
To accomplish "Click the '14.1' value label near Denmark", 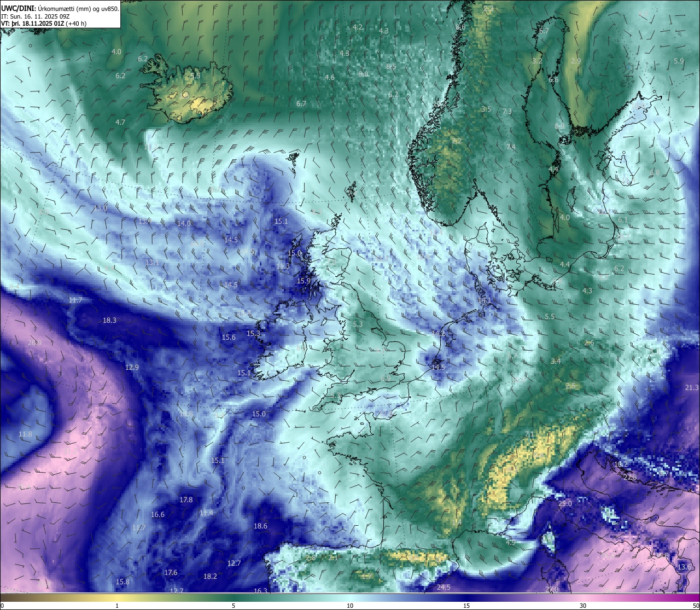I will pyautogui.click(x=484, y=301).
